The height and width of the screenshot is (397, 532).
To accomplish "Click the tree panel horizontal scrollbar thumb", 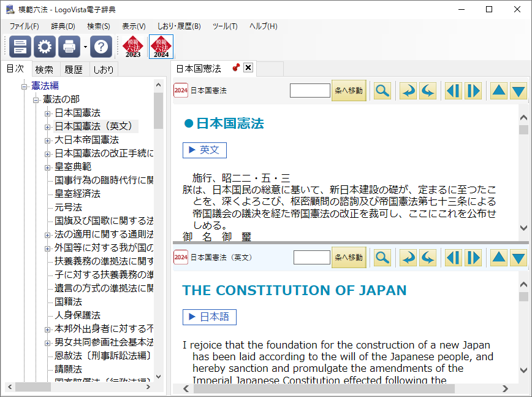I will pos(33,387).
